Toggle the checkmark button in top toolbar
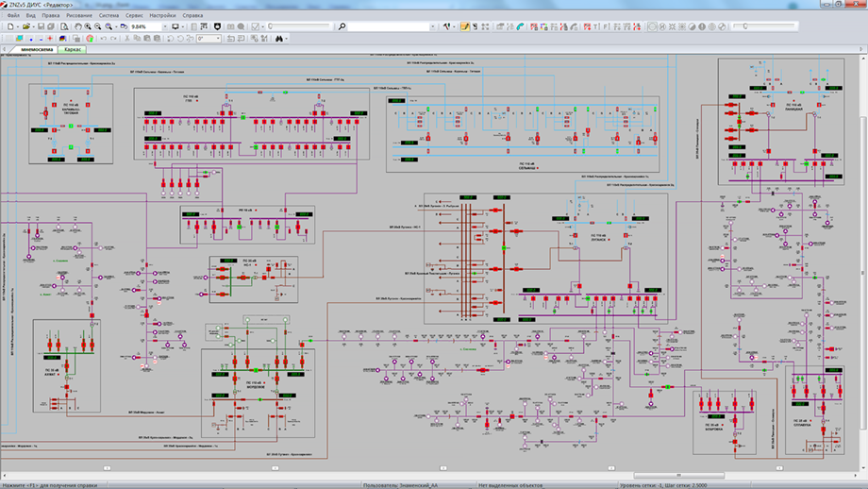The height and width of the screenshot is (489, 868). [256, 26]
